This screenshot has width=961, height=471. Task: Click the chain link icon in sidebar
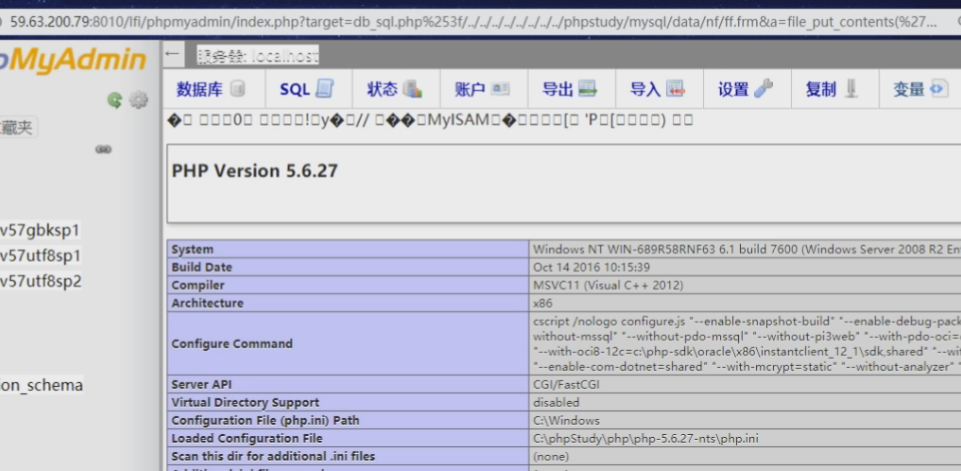click(x=104, y=149)
